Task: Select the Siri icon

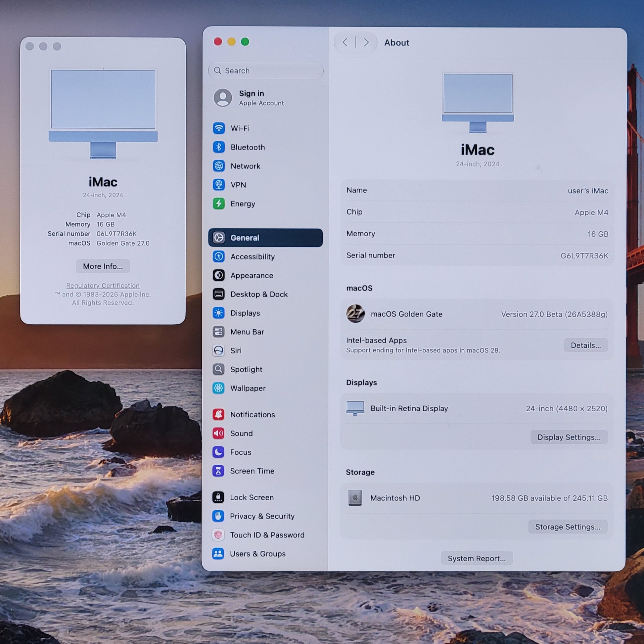Action: point(219,350)
